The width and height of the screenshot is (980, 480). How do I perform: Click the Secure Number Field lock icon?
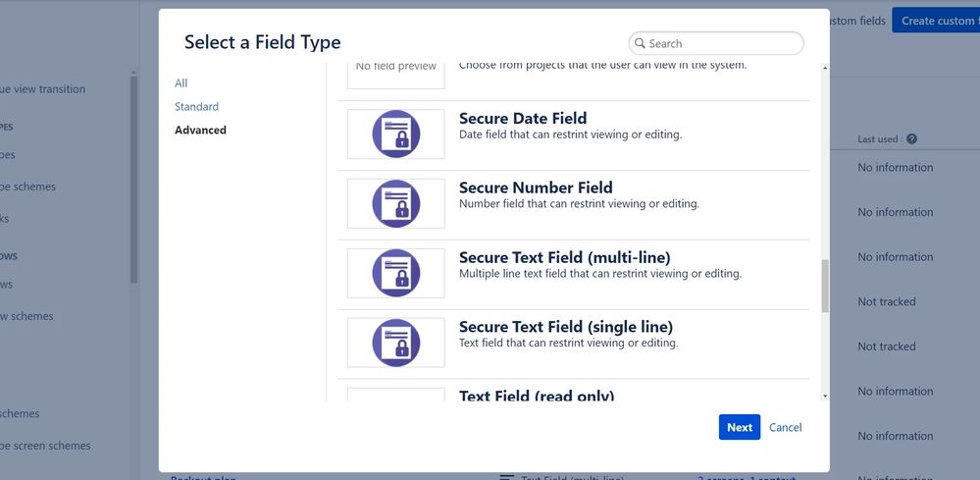[x=395, y=203]
